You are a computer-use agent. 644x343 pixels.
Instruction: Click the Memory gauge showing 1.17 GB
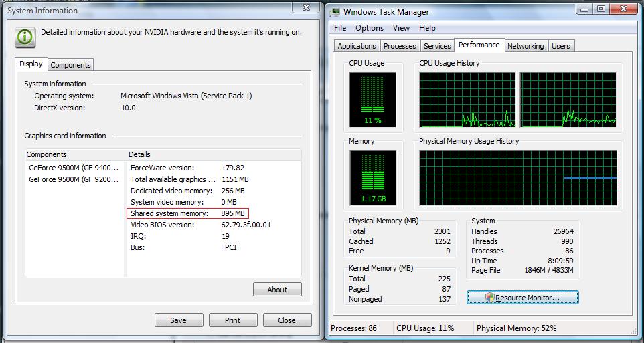[373, 178]
